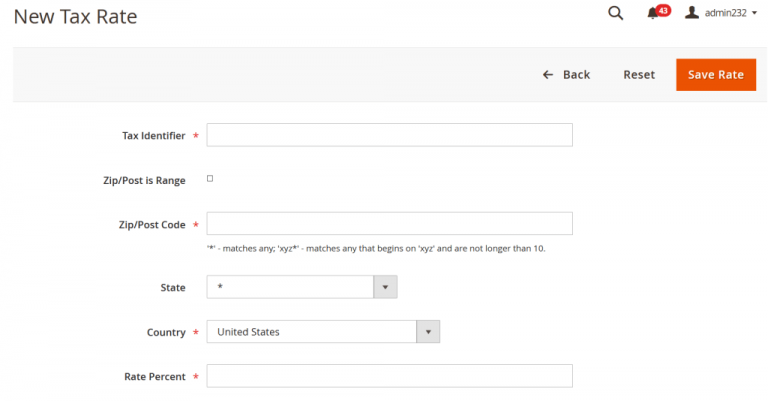Click the State label
The width and height of the screenshot is (768, 401).
point(173,287)
